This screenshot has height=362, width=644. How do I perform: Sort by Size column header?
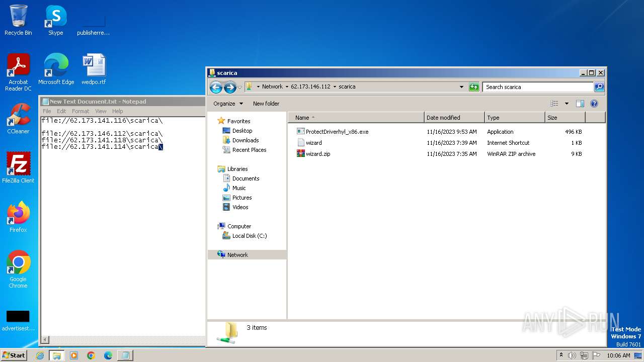[x=565, y=118]
